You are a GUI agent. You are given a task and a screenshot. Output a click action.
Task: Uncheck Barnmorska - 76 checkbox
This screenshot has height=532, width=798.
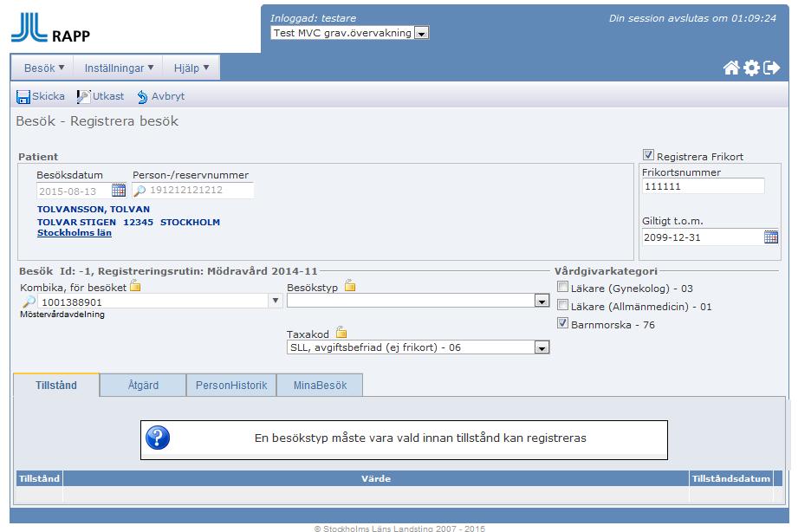coord(562,323)
